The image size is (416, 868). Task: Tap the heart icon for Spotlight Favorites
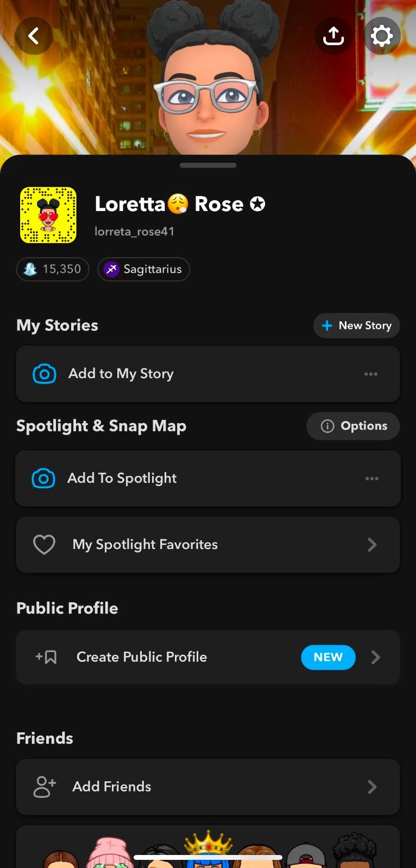44,545
